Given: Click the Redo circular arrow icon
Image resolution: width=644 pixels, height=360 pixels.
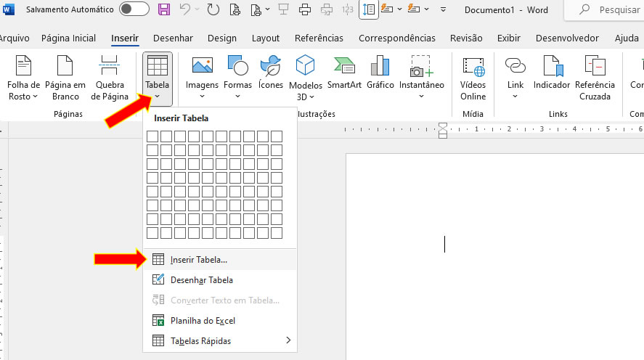Looking at the screenshot, I should coord(213,9).
